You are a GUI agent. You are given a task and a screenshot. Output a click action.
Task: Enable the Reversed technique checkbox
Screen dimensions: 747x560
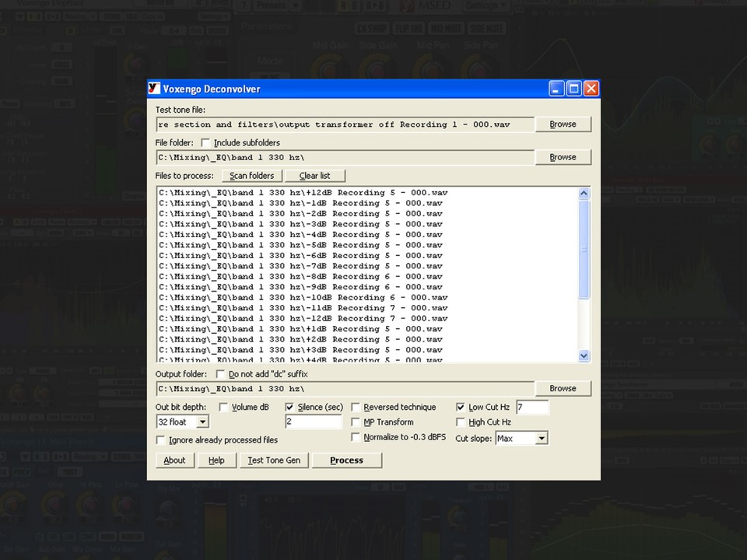coord(356,407)
